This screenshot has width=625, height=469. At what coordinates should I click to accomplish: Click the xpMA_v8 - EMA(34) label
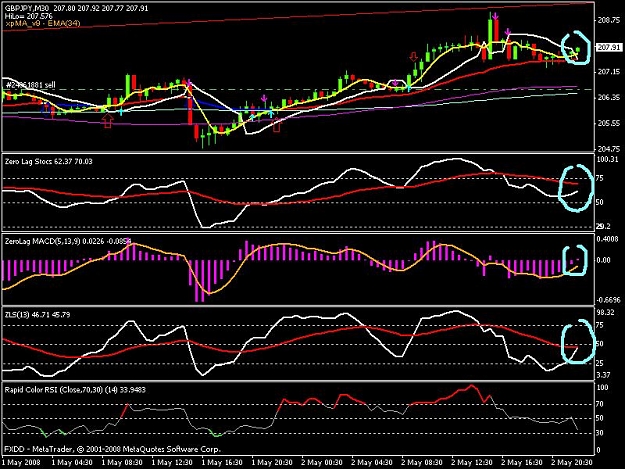pyautogui.click(x=43, y=24)
